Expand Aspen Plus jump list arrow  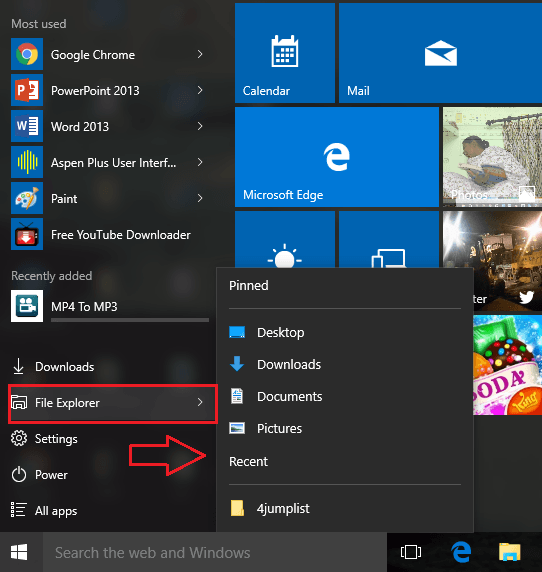pyautogui.click(x=200, y=162)
